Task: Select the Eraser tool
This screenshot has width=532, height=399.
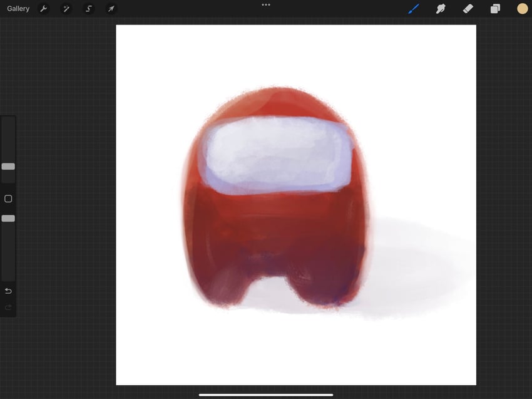Action: coord(468,9)
